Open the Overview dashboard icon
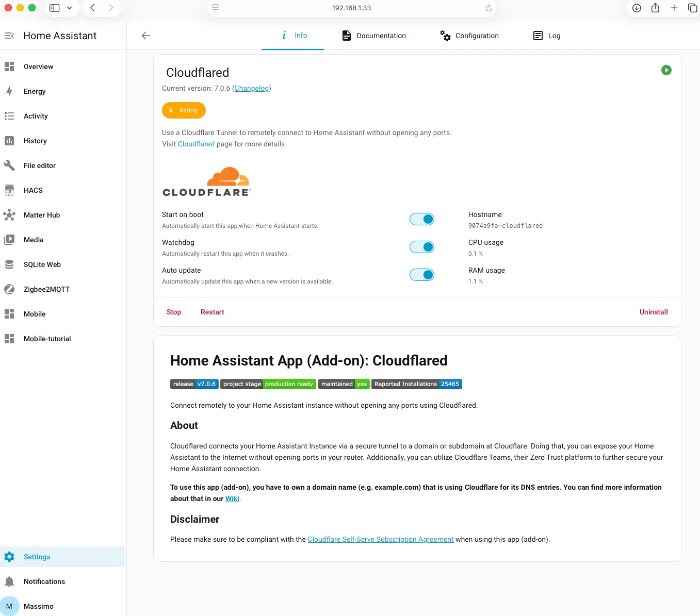The width and height of the screenshot is (700, 616). (x=9, y=66)
